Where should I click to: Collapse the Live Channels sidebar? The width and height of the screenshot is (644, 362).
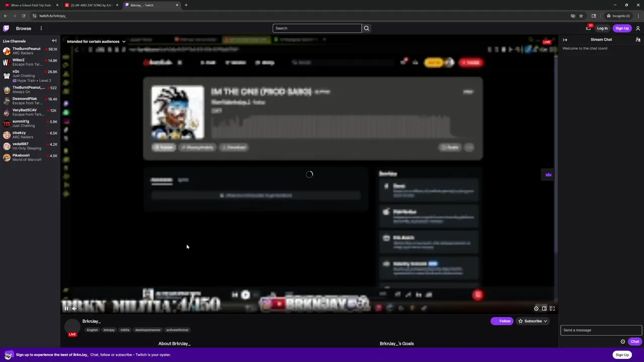[x=54, y=41]
